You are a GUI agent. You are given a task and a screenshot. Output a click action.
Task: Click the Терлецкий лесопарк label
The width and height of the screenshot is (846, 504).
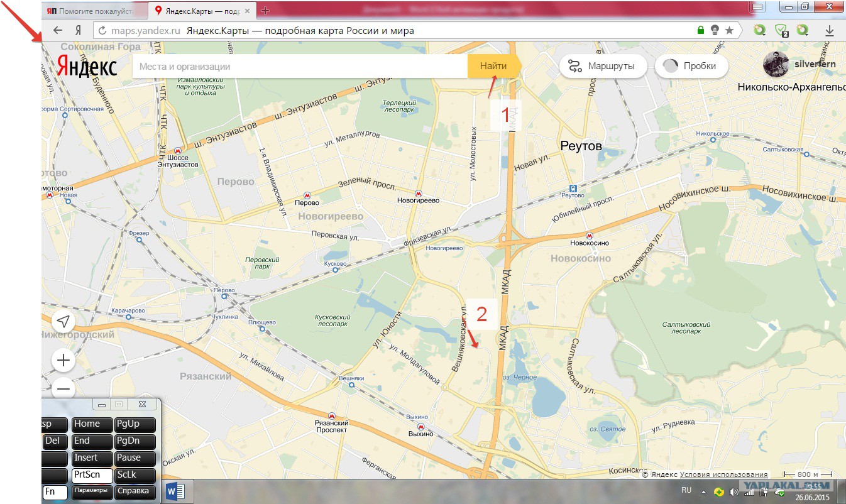(x=399, y=106)
